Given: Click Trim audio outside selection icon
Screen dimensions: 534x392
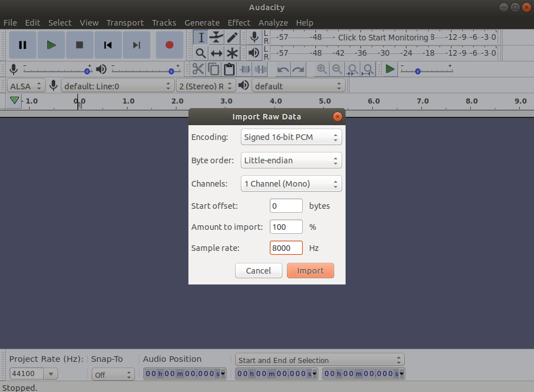Looking at the screenshot, I should (x=245, y=69).
